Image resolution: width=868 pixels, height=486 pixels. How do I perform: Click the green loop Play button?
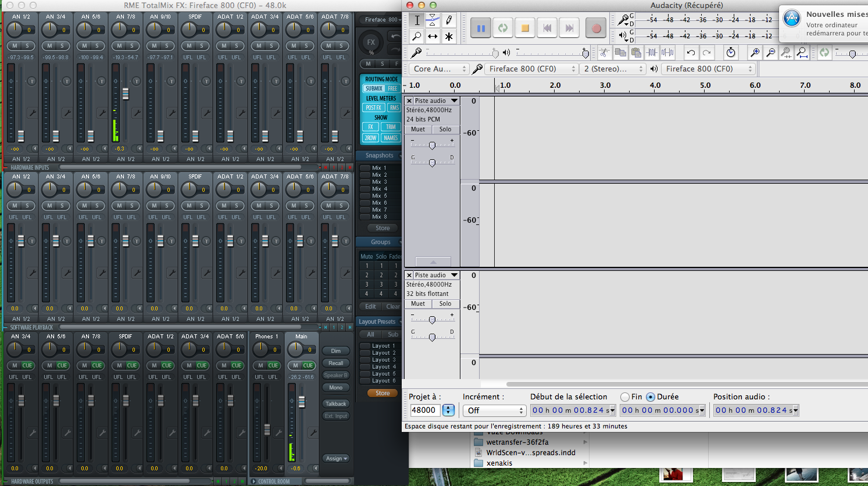[503, 28]
